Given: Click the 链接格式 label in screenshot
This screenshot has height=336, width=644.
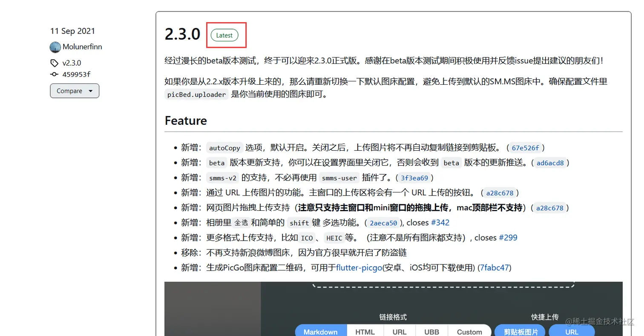Looking at the screenshot, I should click(393, 317).
